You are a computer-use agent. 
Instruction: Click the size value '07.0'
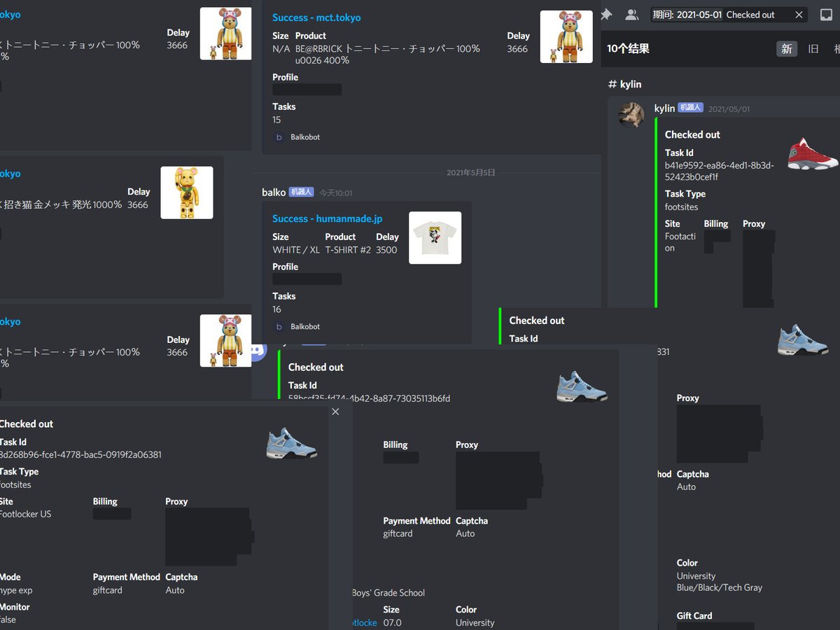point(392,622)
